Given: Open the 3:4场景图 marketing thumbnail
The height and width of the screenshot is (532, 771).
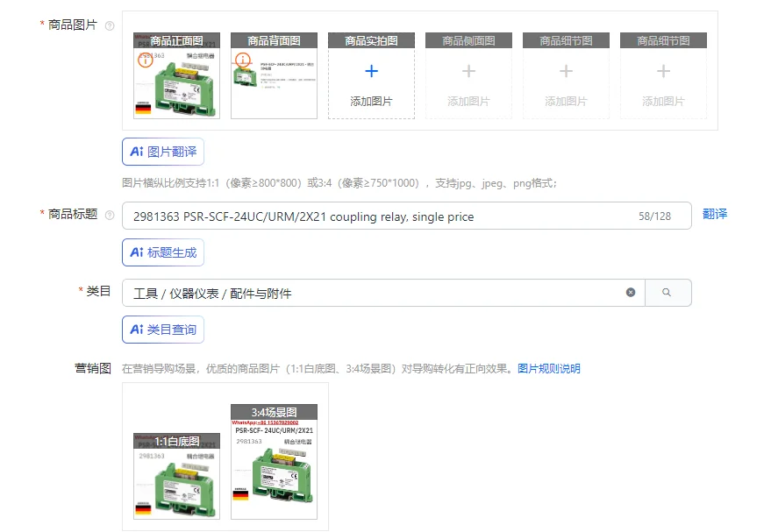Looking at the screenshot, I should [274, 462].
